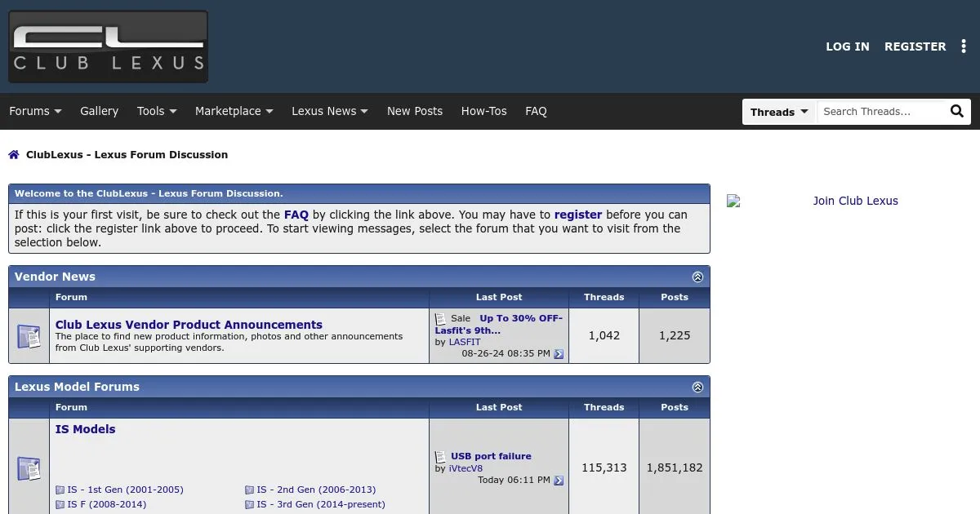Expand the Marketplace dropdown menu
The height and width of the screenshot is (514, 980).
pos(234,111)
